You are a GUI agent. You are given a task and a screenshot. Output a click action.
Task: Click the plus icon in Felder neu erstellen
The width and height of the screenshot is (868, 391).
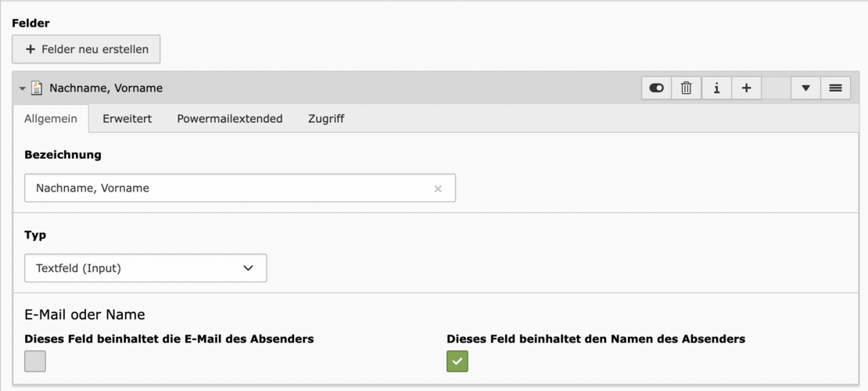30,49
